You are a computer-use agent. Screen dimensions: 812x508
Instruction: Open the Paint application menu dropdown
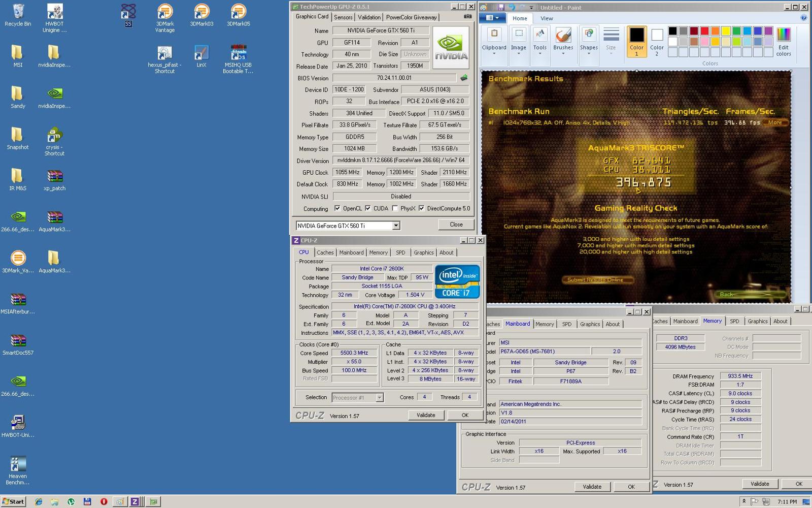(492, 18)
